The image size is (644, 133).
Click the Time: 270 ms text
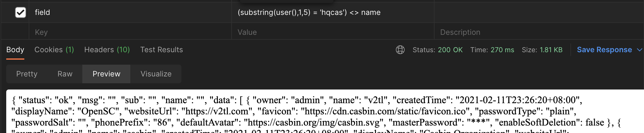tap(492, 50)
